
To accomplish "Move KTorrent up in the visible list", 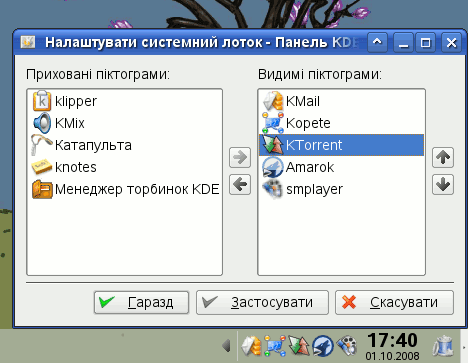I will (x=443, y=157).
